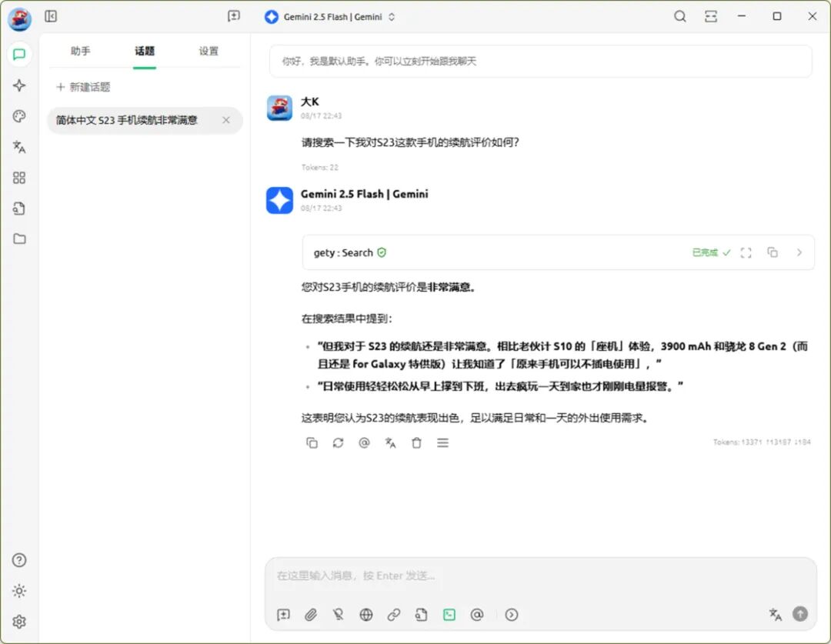Copy the Gemini reply with the copy icon
This screenshot has height=644, width=831.
click(x=312, y=442)
